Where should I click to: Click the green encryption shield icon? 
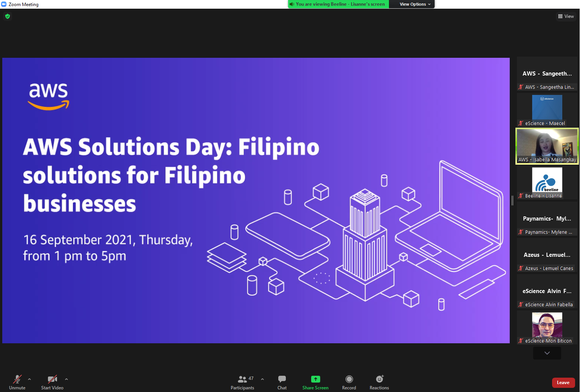click(8, 16)
